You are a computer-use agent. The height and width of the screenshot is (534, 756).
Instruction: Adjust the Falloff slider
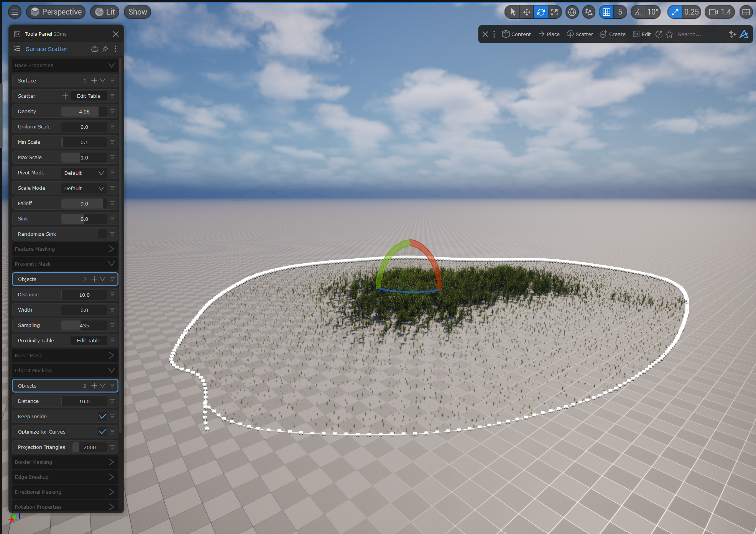pyautogui.click(x=84, y=204)
